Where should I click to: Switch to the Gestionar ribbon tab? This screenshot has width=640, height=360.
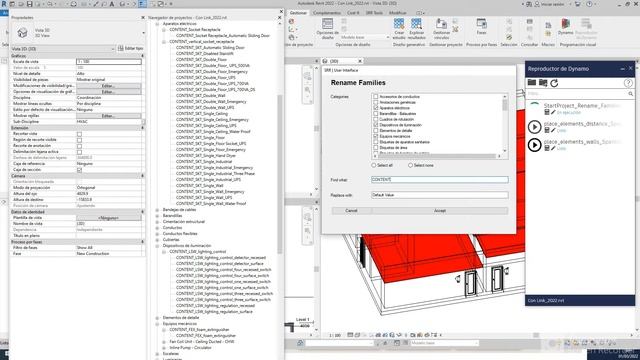[298, 13]
